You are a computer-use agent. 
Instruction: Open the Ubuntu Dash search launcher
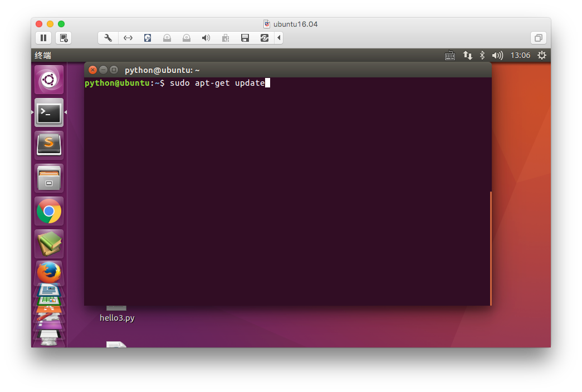pos(49,80)
